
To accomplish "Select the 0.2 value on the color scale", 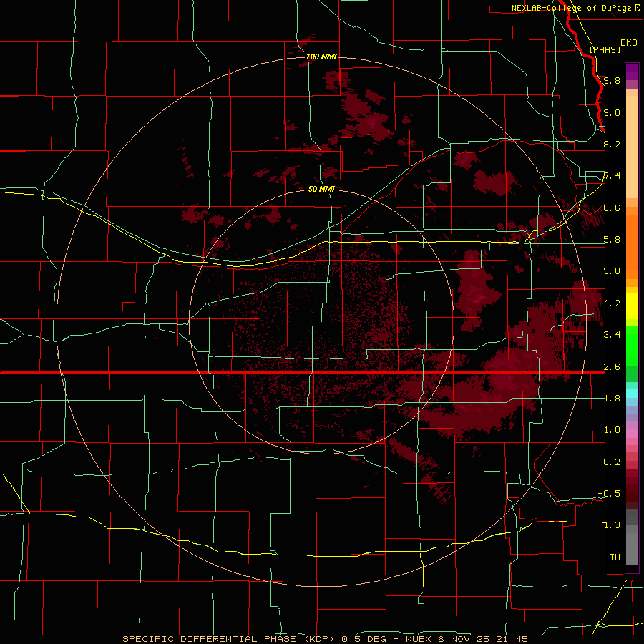I will coord(612,462).
